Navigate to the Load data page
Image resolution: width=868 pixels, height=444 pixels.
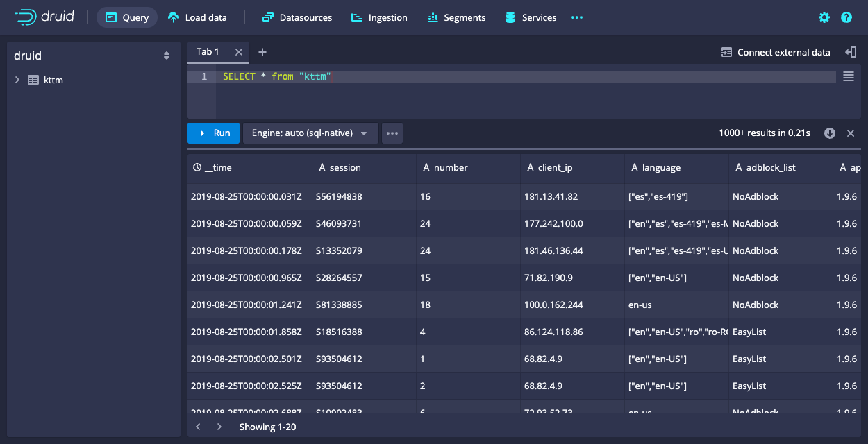tap(197, 17)
